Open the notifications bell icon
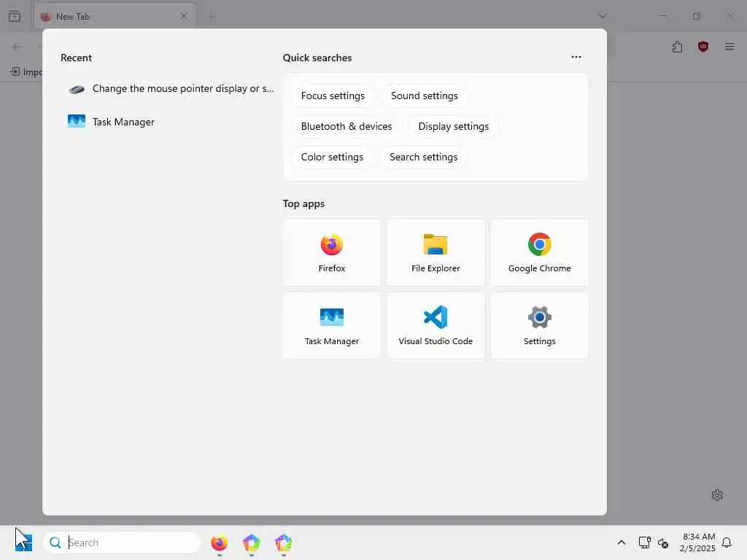This screenshot has width=747, height=560. click(x=727, y=542)
